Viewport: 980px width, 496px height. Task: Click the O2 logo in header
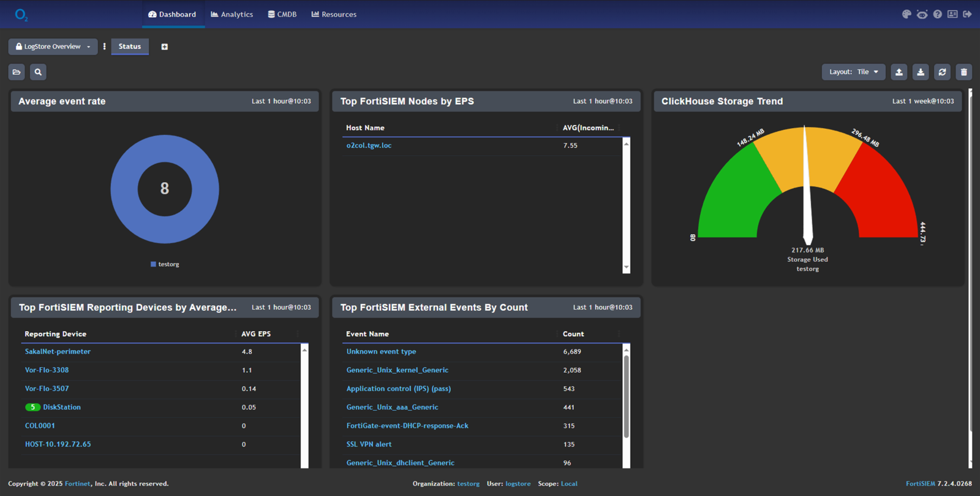click(x=21, y=15)
